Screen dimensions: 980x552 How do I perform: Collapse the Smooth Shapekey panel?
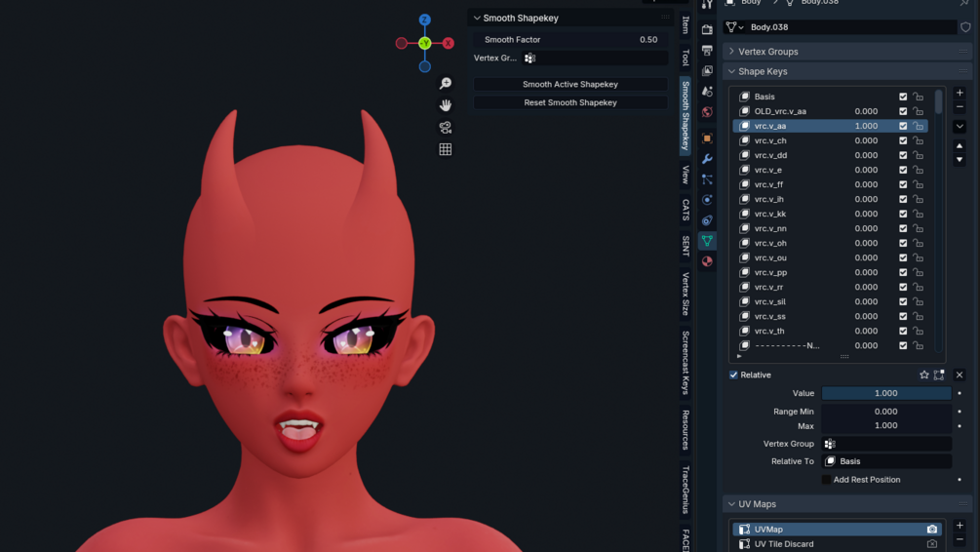point(477,19)
